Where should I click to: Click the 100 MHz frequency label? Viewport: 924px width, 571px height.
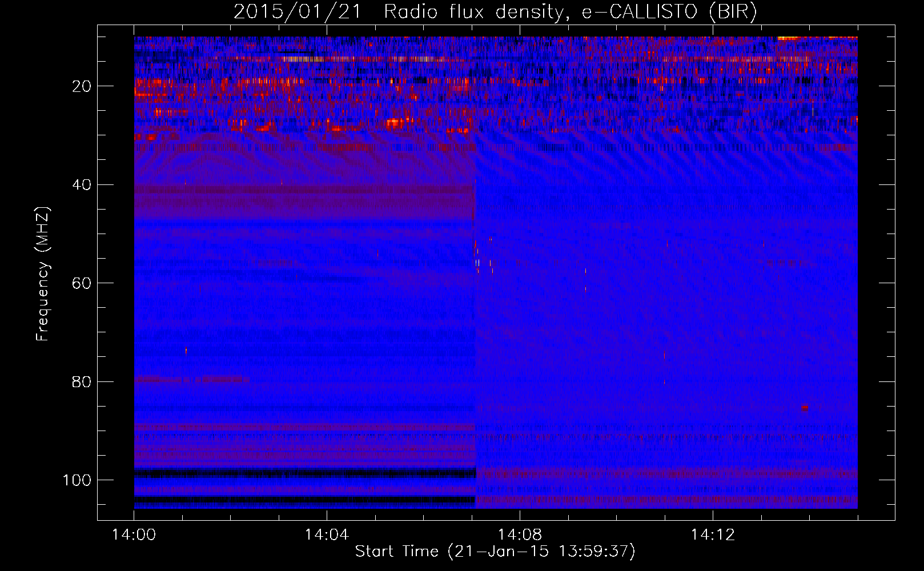[77, 480]
